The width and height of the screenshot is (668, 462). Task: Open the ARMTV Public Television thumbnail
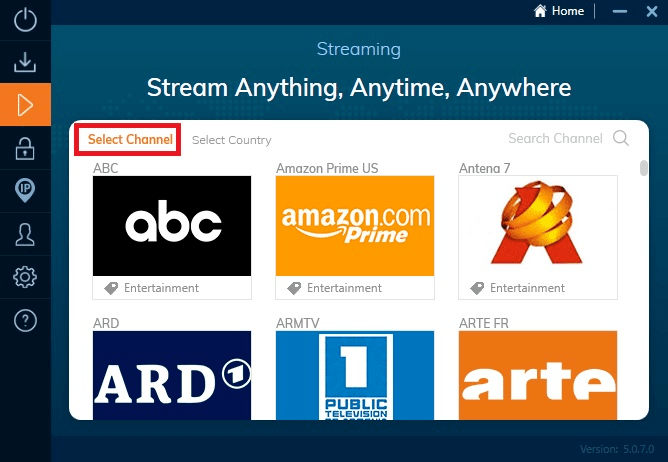355,375
